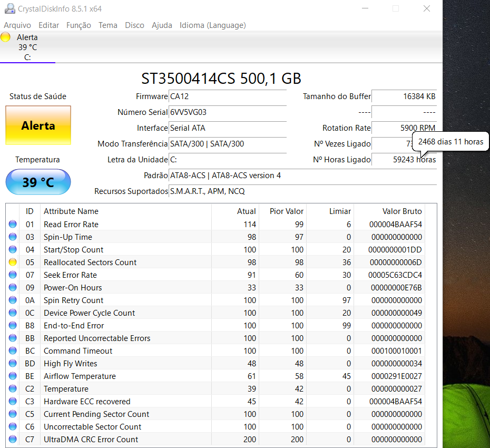Viewport: 490px width, 448px height.
Task: Open the Editar menu
Action: point(49,25)
